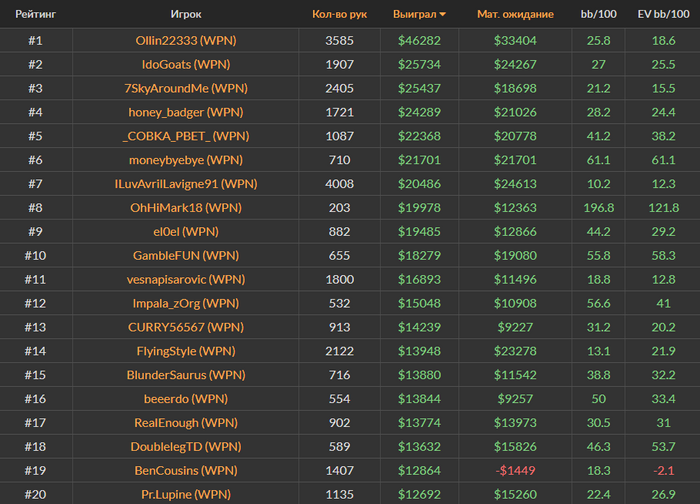Select ILuvAvrilLavigne91 (WPN) player link
The height and width of the screenshot is (504, 700).
tap(187, 184)
